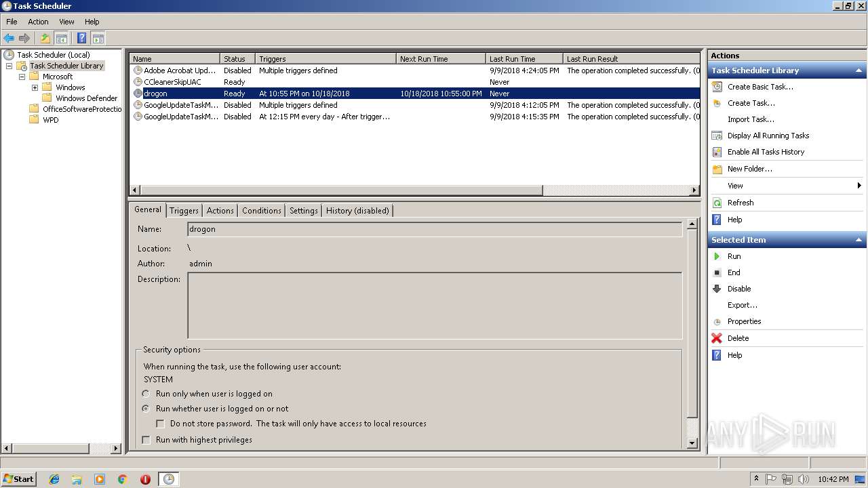
Task: Collapse the Microsoft folder tree node
Action: click(22, 77)
